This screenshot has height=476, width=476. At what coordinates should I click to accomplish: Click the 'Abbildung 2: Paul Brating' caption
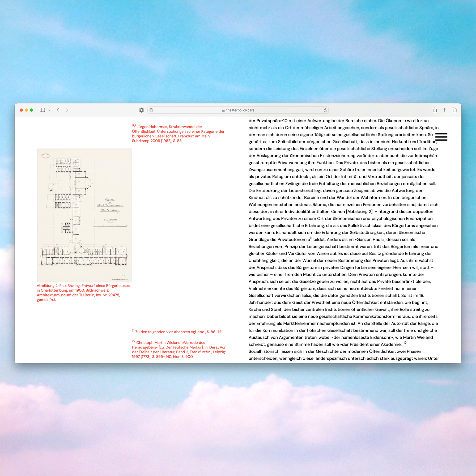83,293
